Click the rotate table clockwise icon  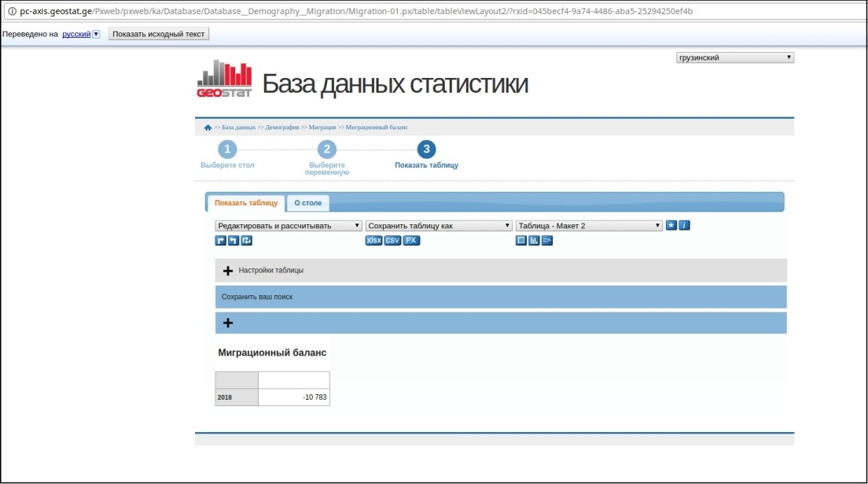tap(221, 241)
